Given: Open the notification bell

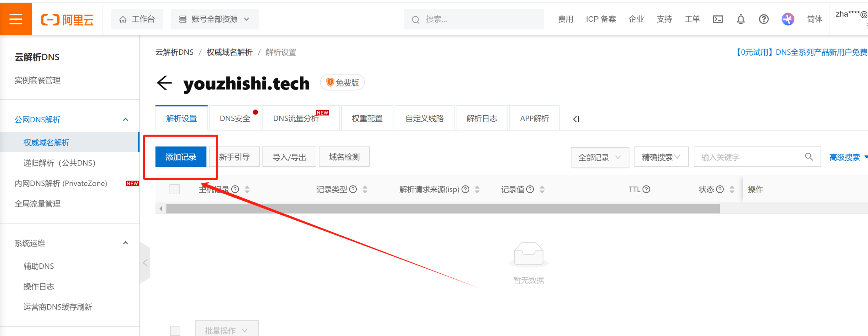Looking at the screenshot, I should [x=741, y=19].
